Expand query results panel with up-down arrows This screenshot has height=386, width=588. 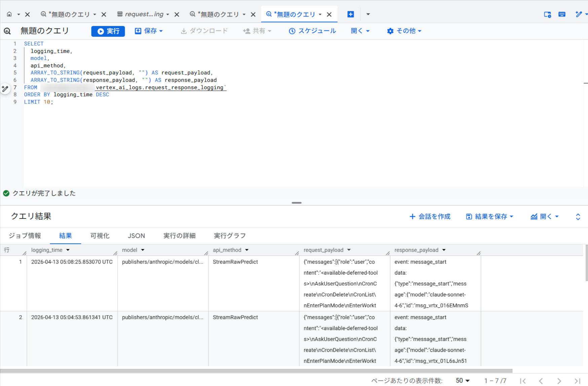pos(578,217)
